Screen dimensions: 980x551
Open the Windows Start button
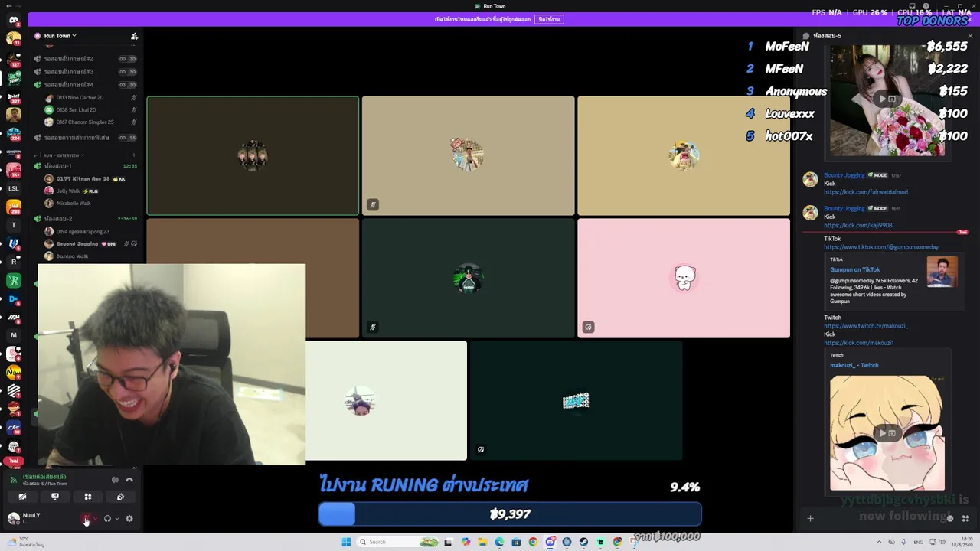tap(346, 542)
